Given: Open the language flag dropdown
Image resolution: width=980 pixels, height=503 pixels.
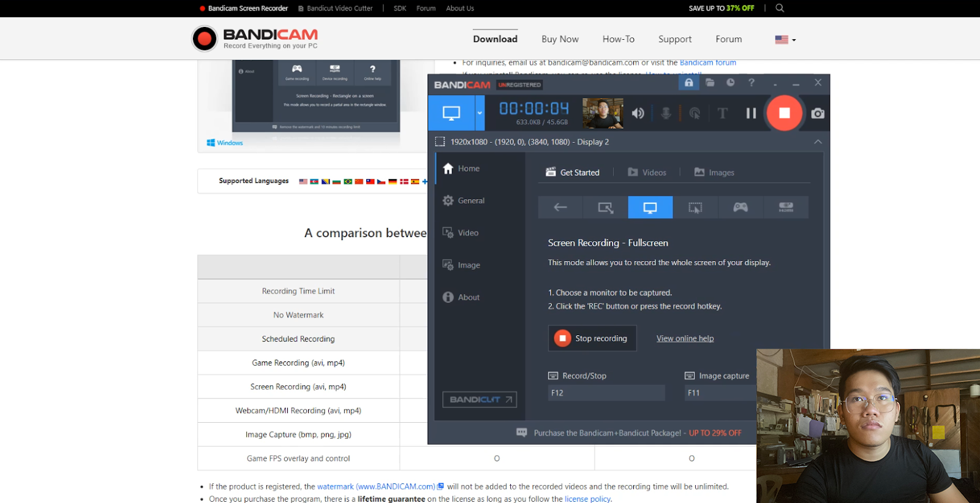Looking at the screenshot, I should pos(785,39).
